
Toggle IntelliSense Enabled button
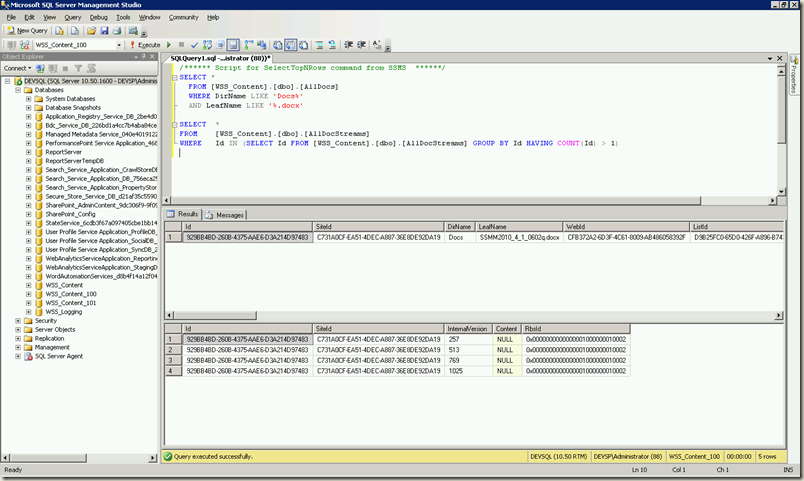click(x=233, y=45)
